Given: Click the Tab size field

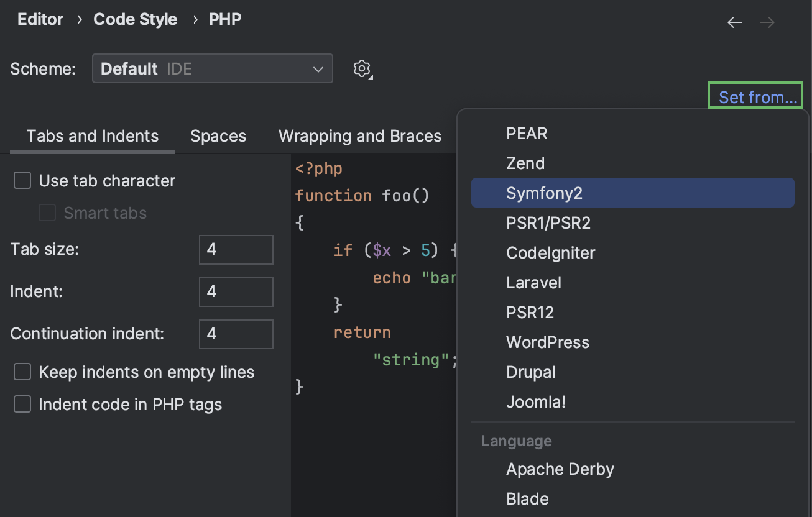Looking at the screenshot, I should coord(236,250).
